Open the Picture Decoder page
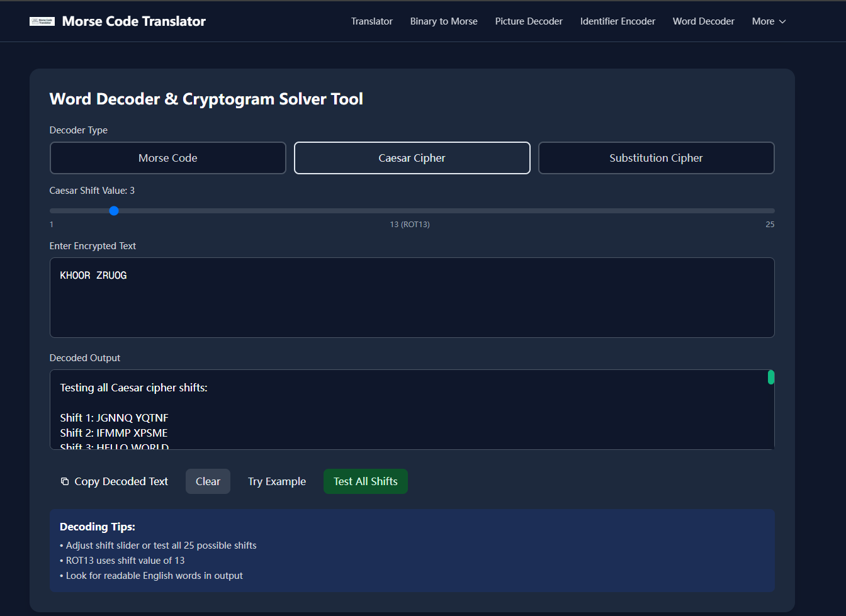846x616 pixels. click(529, 21)
